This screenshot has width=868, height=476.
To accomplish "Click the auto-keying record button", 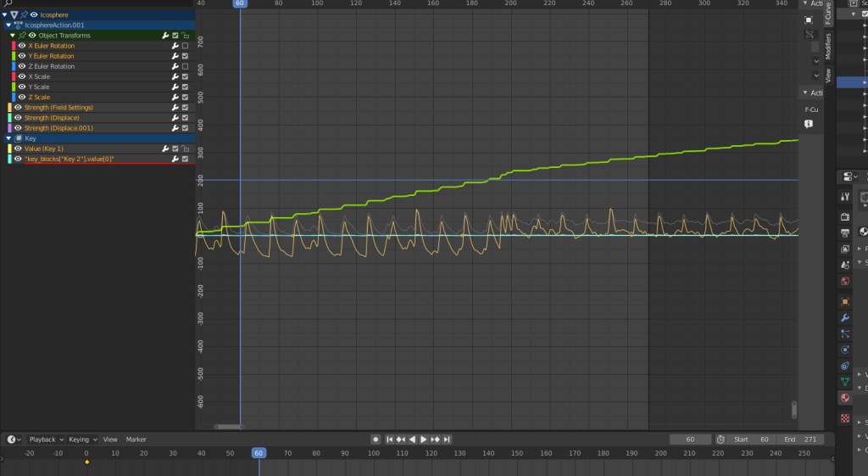I will [376, 440].
